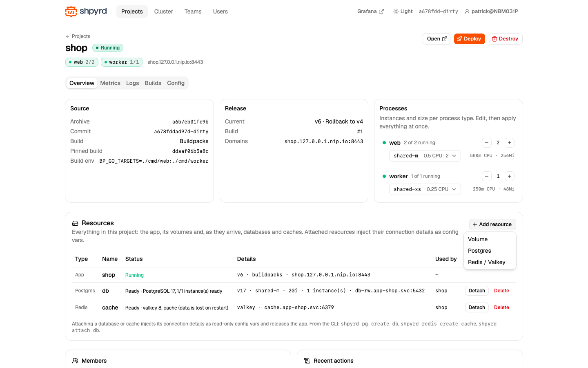Click the Running status badge
The image size is (588, 368).
(x=108, y=48)
